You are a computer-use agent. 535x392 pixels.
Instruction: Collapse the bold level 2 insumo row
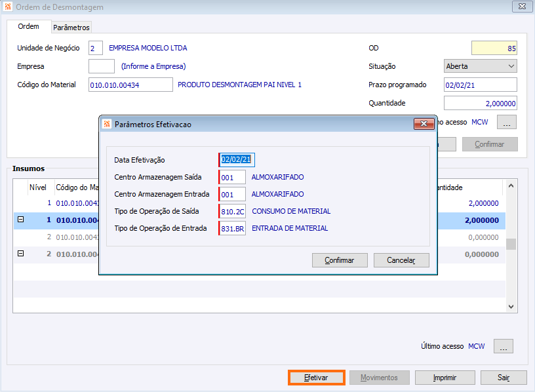click(21, 254)
